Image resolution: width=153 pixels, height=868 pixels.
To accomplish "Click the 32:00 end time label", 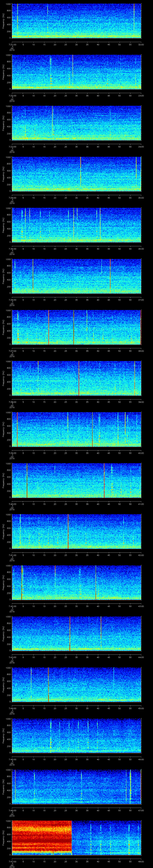I will pyautogui.click(x=141, y=44).
